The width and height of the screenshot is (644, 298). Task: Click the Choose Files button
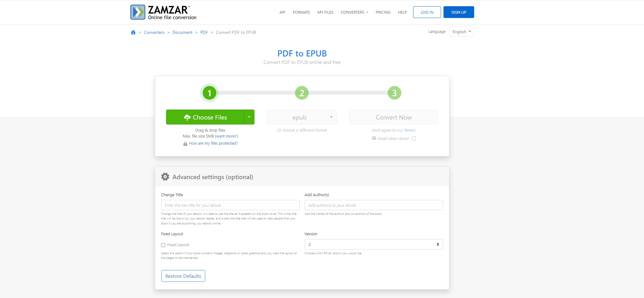205,117
